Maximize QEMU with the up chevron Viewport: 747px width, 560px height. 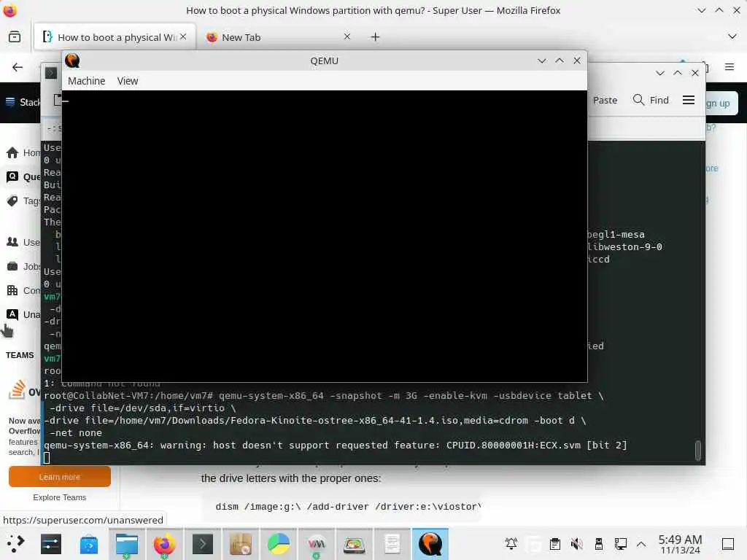[560, 61]
